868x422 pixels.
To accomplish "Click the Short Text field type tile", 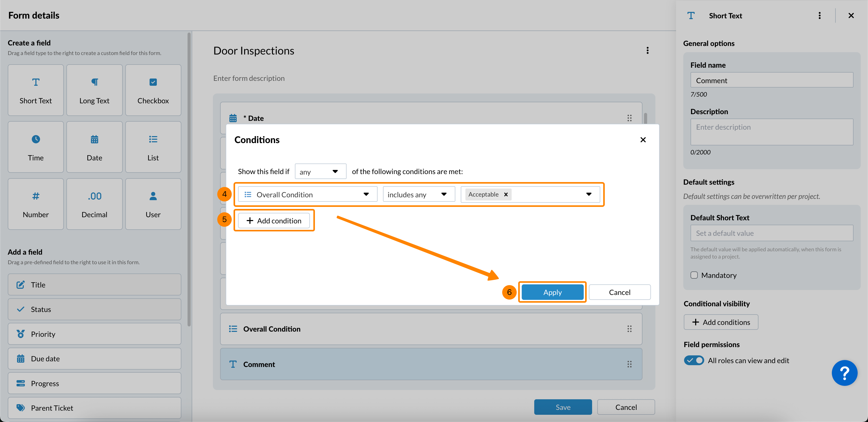I will [x=36, y=90].
